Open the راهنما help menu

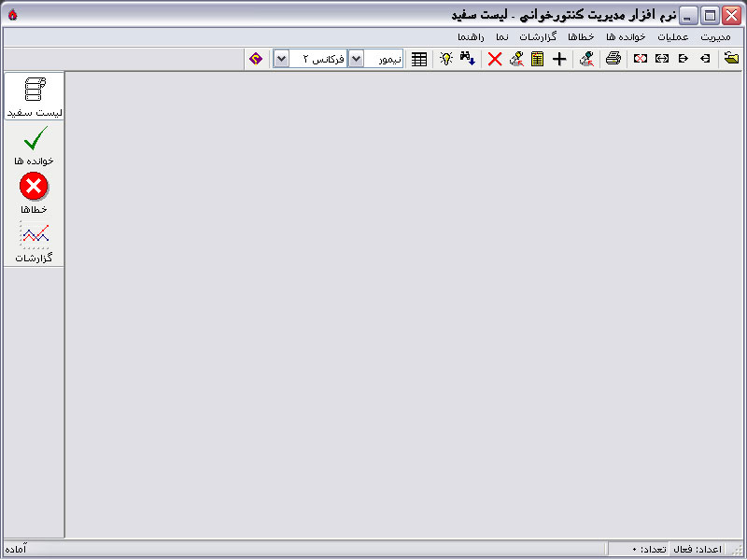[x=472, y=36]
